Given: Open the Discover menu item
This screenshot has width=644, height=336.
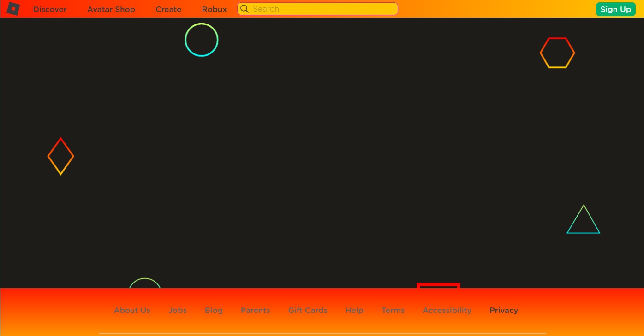Looking at the screenshot, I should point(49,9).
